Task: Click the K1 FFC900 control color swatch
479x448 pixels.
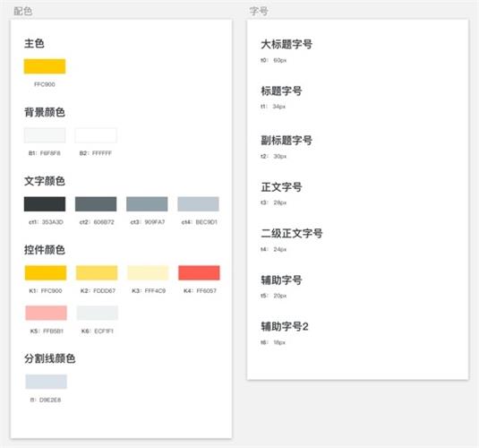Action: (46, 272)
